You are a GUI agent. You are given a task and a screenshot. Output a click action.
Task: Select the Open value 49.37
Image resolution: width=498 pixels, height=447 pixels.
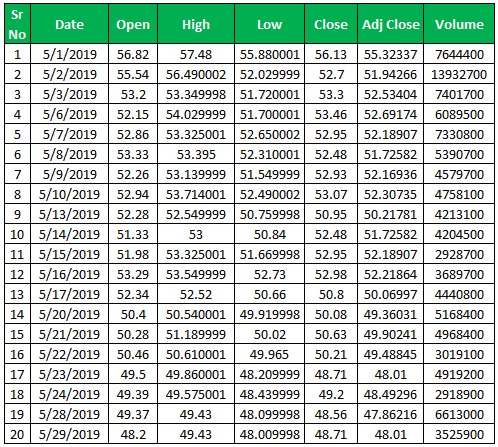point(133,414)
